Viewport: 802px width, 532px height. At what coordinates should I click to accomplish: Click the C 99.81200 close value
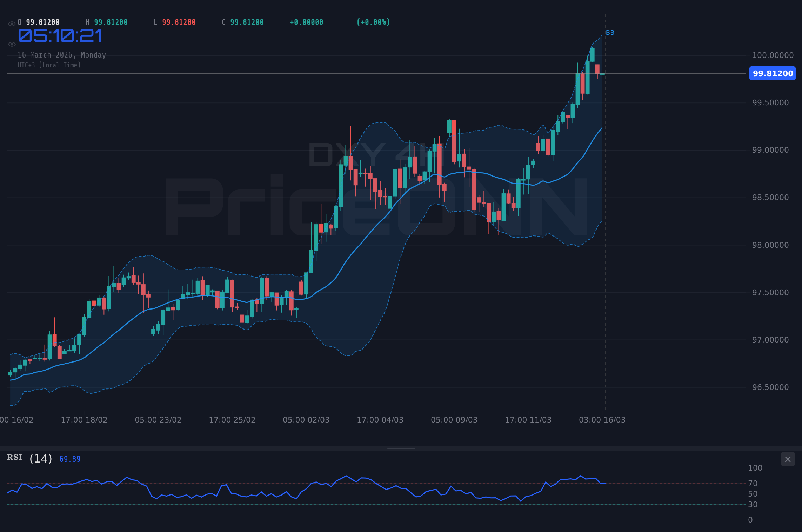pos(243,22)
